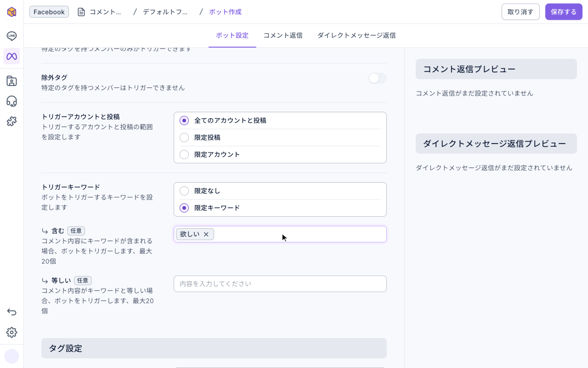Open the LINE channel icon in sidebar

[x=11, y=36]
